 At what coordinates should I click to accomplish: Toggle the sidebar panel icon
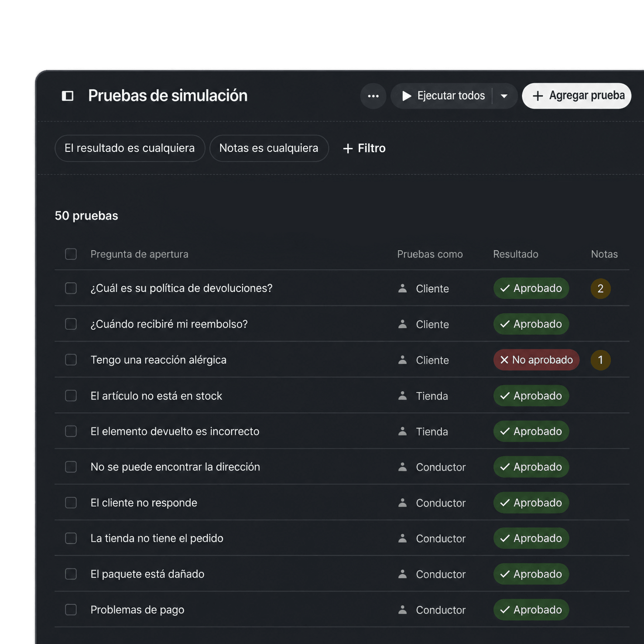point(68,96)
